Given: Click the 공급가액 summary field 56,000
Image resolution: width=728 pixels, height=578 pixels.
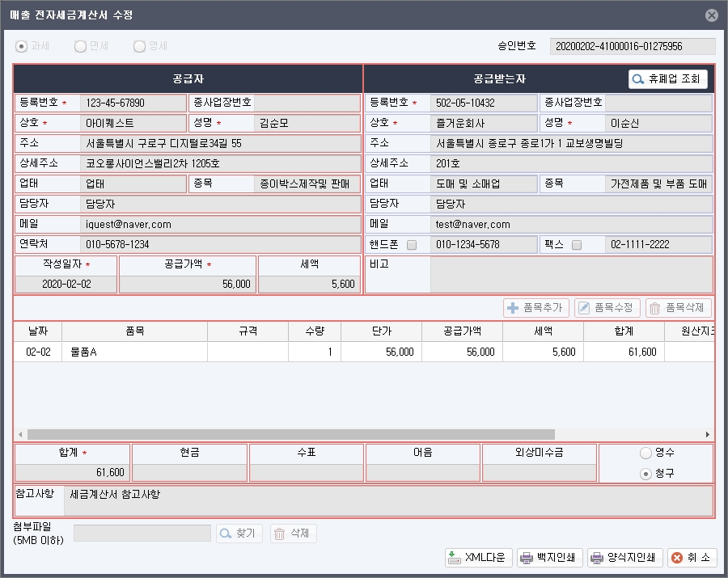Looking at the screenshot, I should 188,285.
